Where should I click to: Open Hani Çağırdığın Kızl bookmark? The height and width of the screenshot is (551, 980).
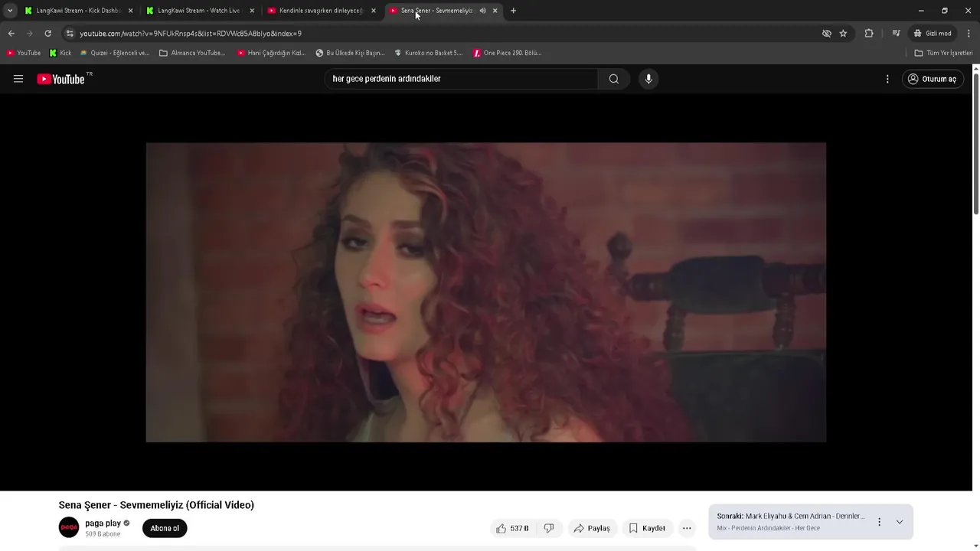pos(271,53)
